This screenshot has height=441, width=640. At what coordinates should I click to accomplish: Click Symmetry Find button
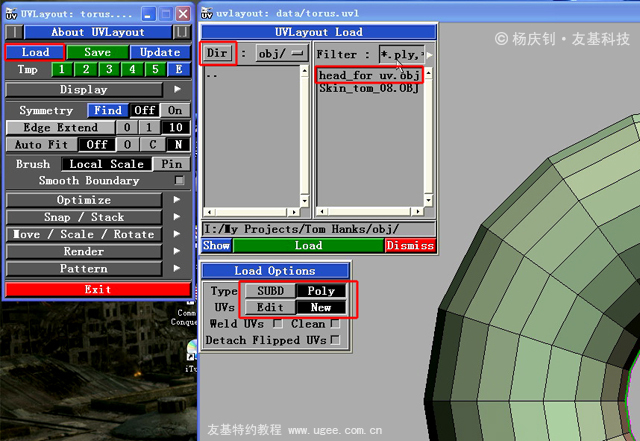(x=108, y=110)
